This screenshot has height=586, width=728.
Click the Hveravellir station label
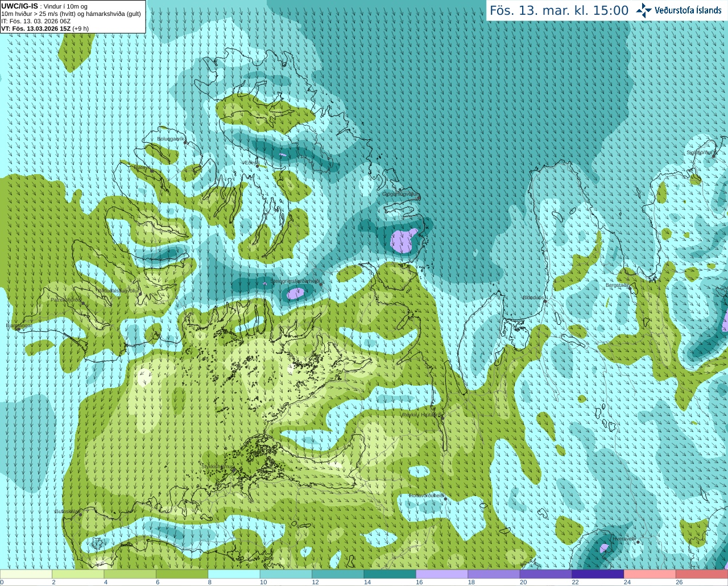click(624, 538)
